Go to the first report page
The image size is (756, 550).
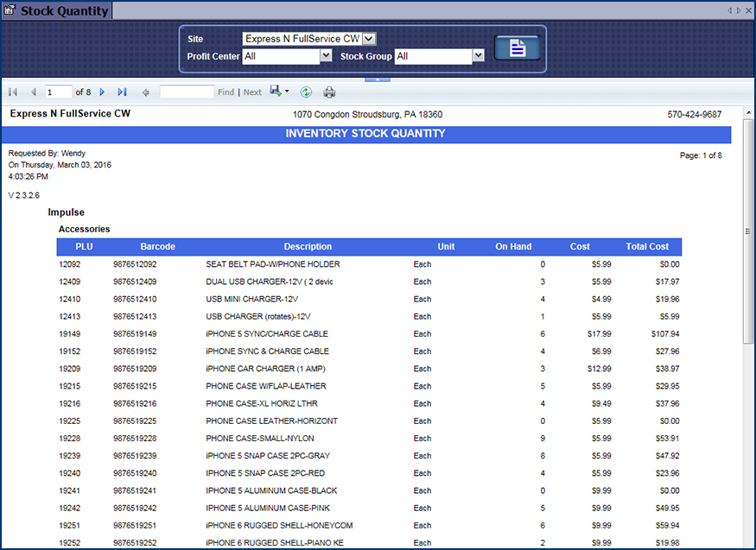click(x=13, y=92)
